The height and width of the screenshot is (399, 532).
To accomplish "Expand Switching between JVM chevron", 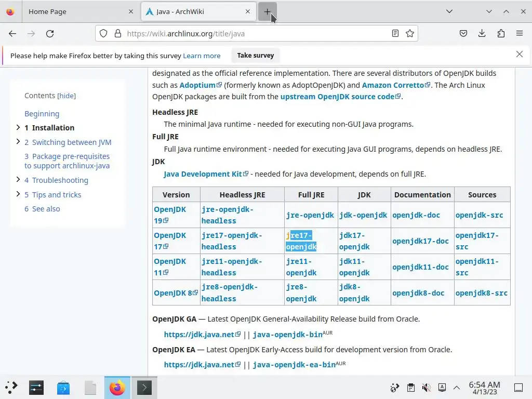I will [18, 141].
